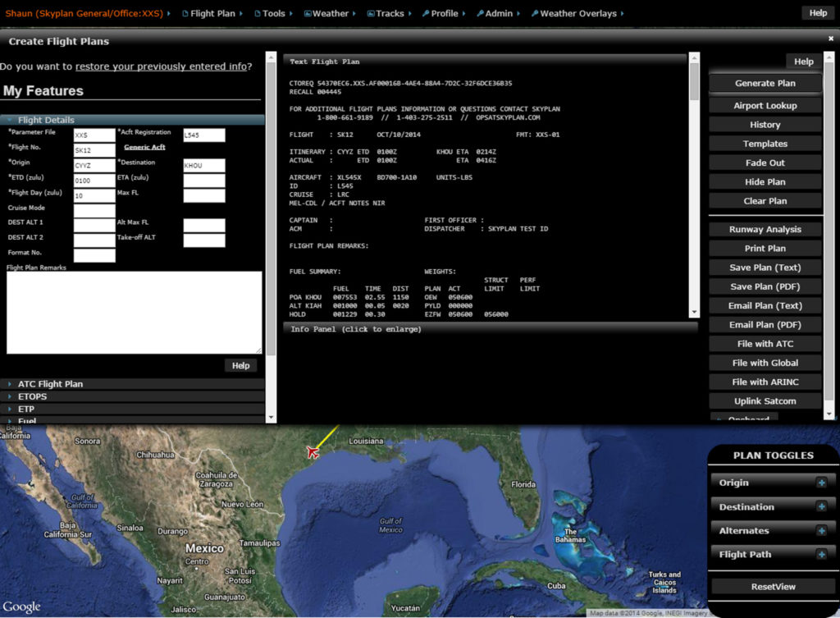Click the Print Plan button
The image size is (840, 618).
click(765, 249)
